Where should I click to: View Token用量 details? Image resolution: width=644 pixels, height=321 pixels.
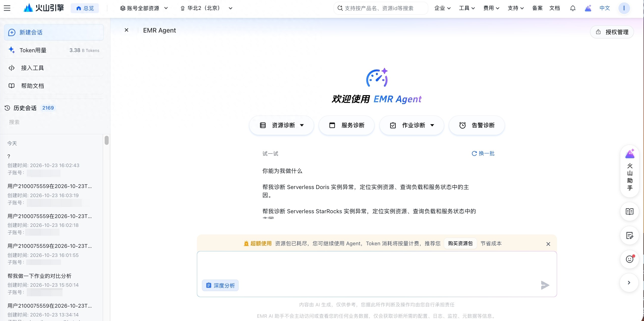click(54, 50)
